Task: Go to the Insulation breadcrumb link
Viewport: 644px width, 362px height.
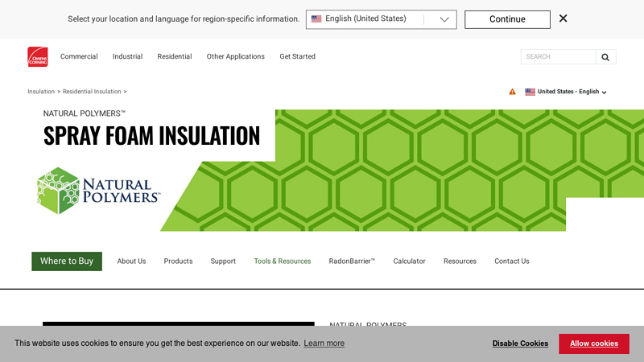Action: [41, 92]
